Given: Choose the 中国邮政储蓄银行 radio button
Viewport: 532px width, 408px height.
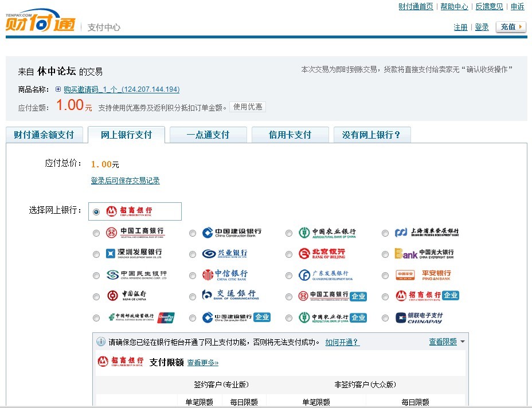Looking at the screenshot, I should [x=96, y=318].
